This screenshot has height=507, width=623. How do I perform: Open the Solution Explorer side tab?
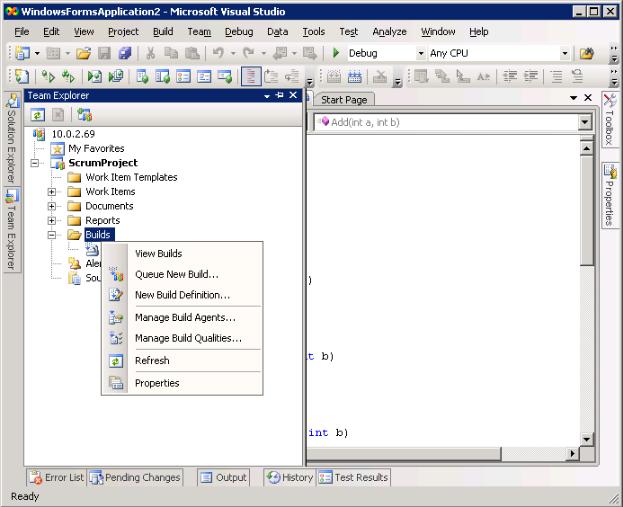point(12,138)
